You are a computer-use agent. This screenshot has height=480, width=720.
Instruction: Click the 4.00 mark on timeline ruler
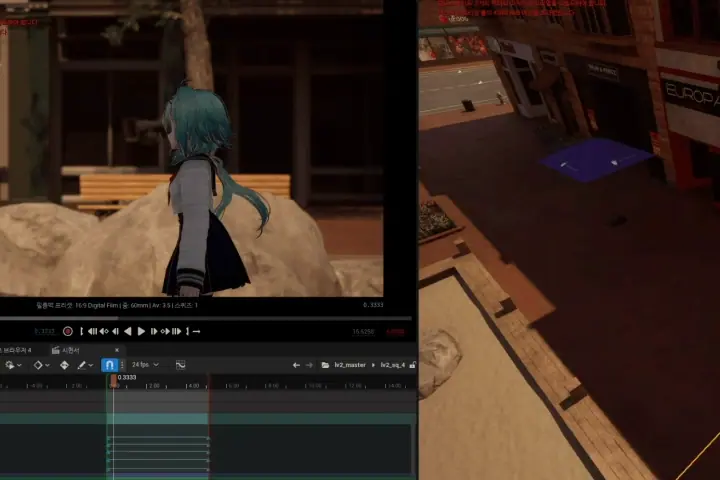click(192, 386)
